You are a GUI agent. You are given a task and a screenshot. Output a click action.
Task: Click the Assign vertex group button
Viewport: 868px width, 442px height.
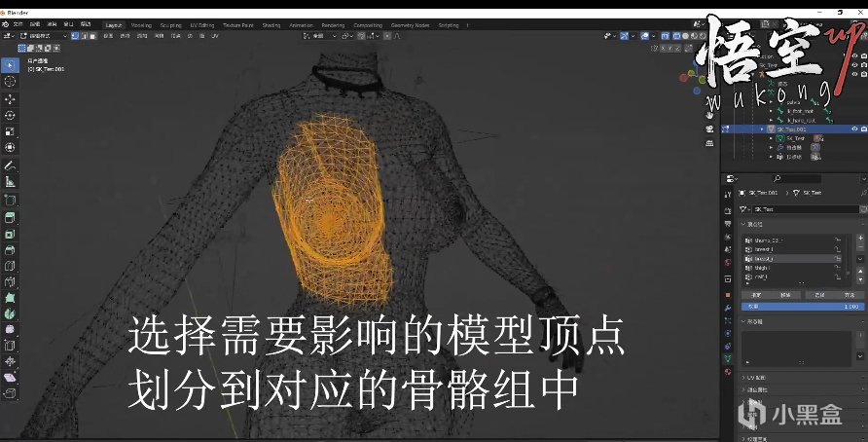(756, 295)
